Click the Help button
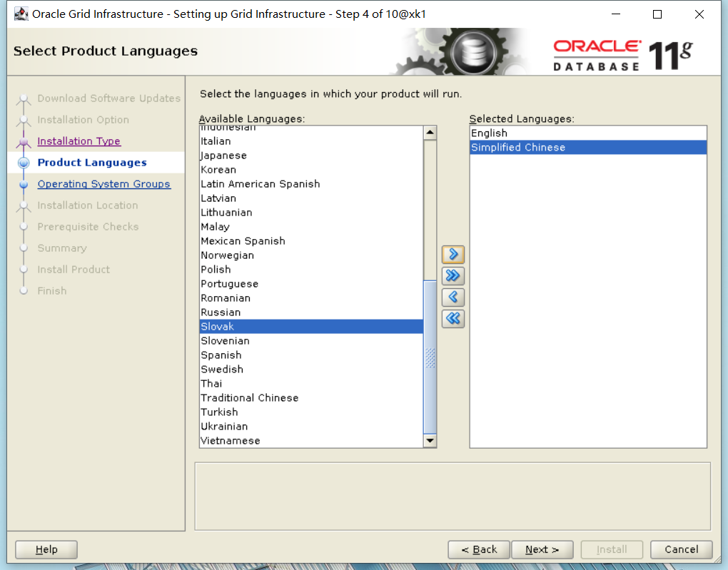 coord(46,549)
